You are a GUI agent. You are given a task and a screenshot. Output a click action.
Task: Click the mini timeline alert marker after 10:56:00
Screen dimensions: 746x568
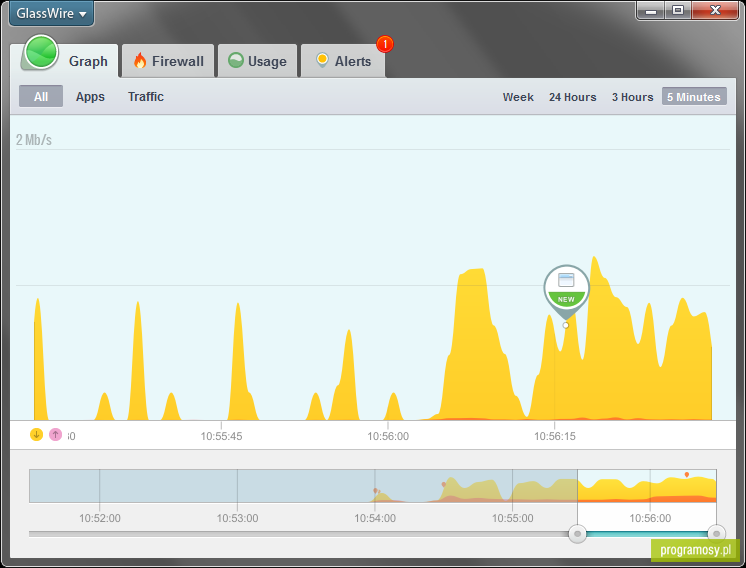(687, 475)
